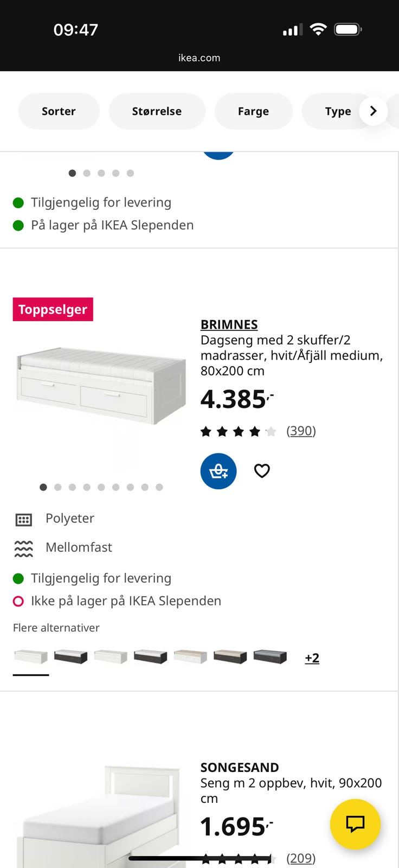Select the third BRIMNES carousel dot
The image size is (399, 868).
click(72, 487)
